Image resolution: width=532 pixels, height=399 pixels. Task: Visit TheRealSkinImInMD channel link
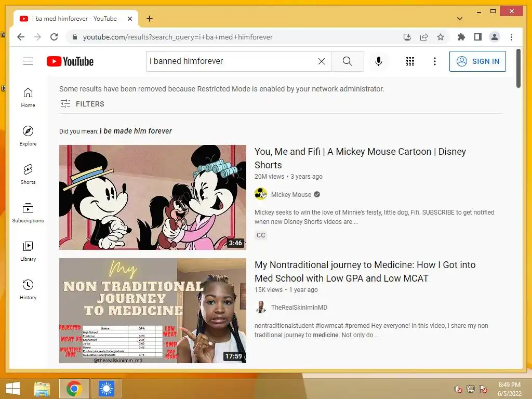pyautogui.click(x=299, y=308)
